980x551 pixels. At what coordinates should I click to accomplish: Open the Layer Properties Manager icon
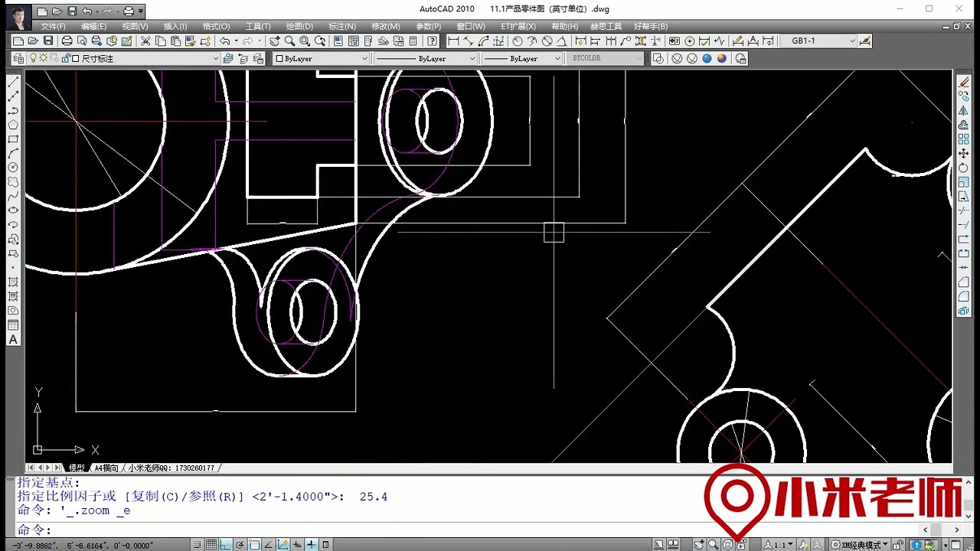click(18, 58)
